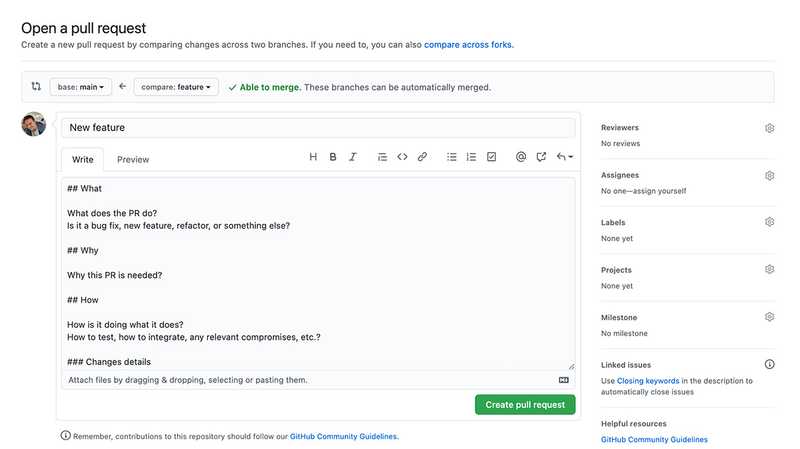Click Linked issues info icon

tap(769, 364)
